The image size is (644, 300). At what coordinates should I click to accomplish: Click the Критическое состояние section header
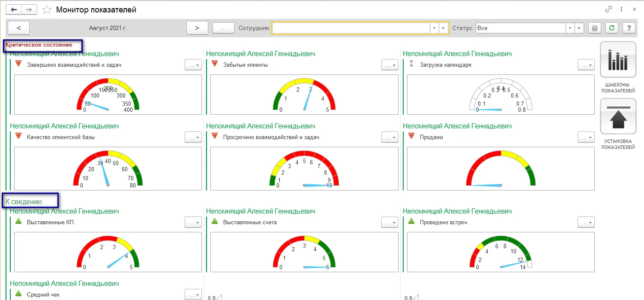click(39, 45)
